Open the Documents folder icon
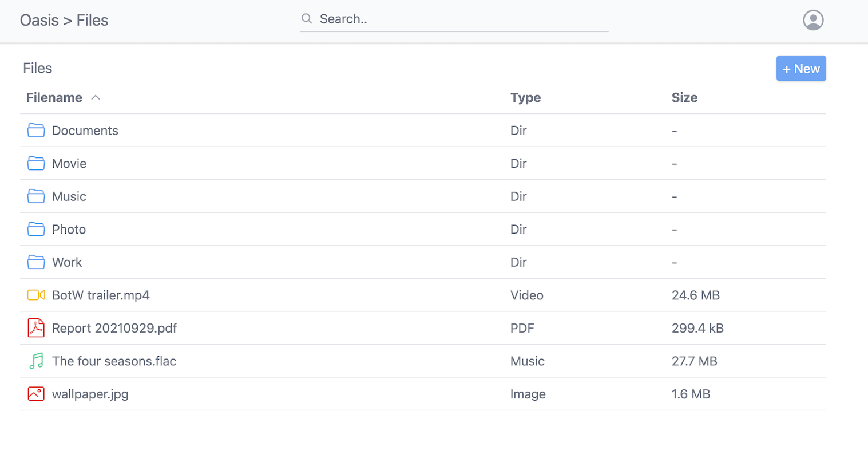This screenshot has width=868, height=458. pos(35,130)
